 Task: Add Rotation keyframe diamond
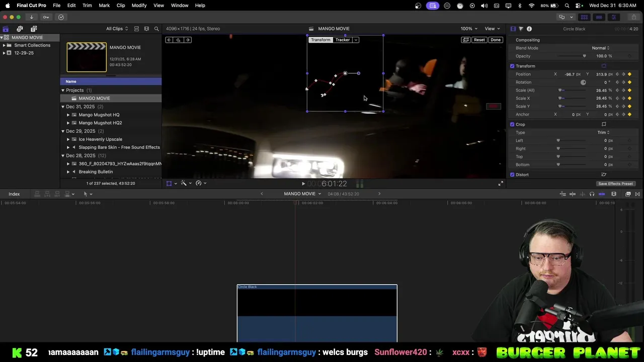click(x=629, y=82)
